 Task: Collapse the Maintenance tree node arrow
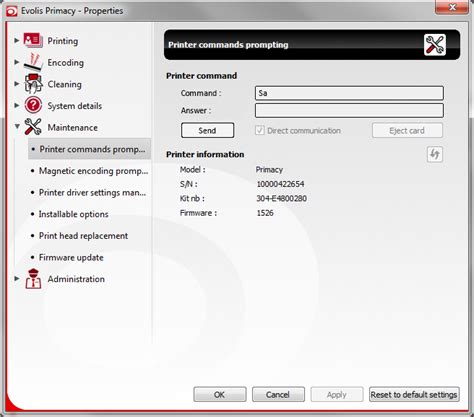(x=17, y=127)
